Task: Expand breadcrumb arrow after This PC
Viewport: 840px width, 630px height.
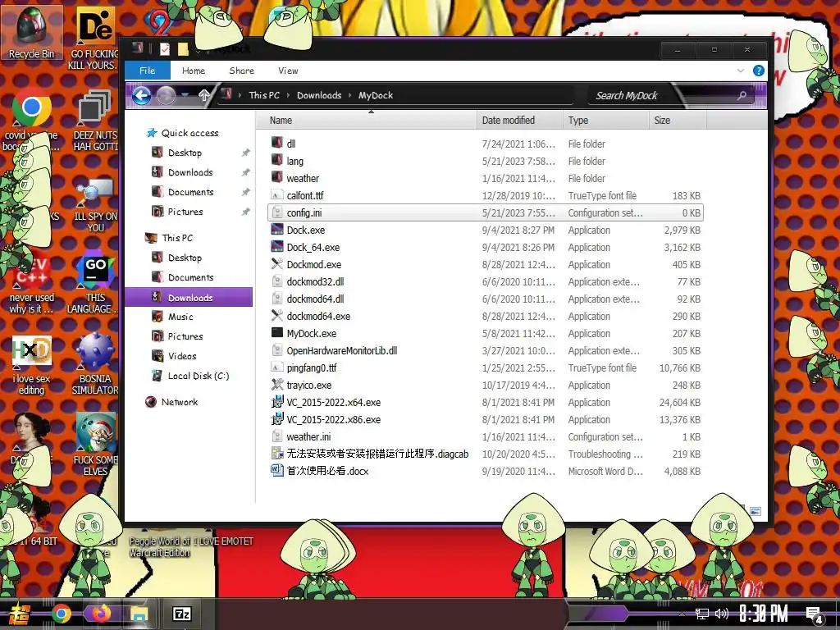Action: pyautogui.click(x=288, y=95)
